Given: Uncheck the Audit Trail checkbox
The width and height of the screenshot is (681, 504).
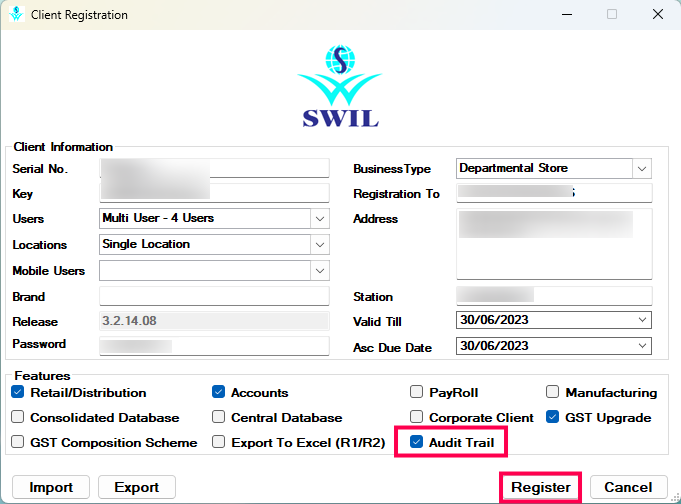Looking at the screenshot, I should [x=417, y=442].
